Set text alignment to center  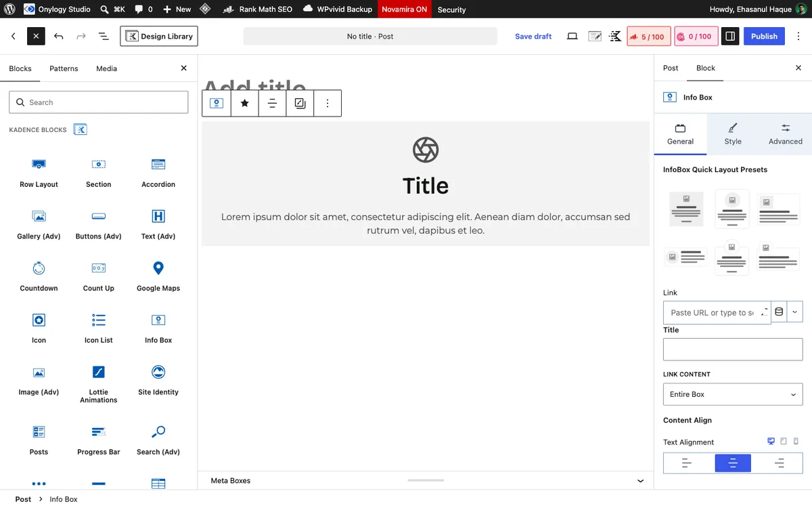733,463
